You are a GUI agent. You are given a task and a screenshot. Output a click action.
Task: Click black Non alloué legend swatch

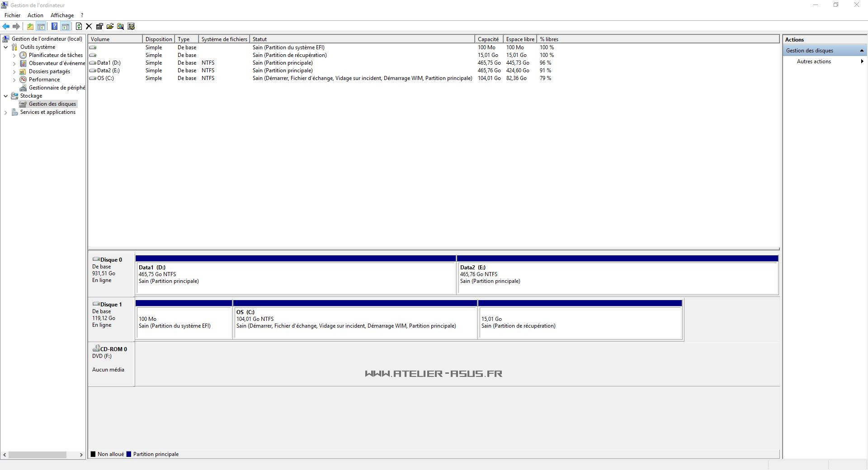point(93,454)
